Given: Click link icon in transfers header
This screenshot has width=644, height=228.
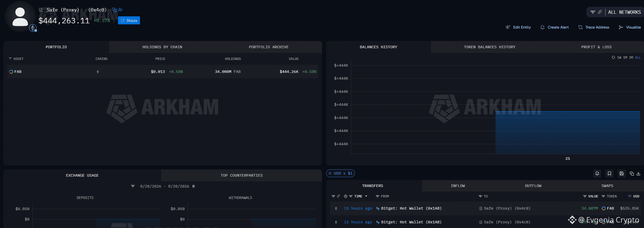Looking at the screenshot, I should click(x=338, y=196).
